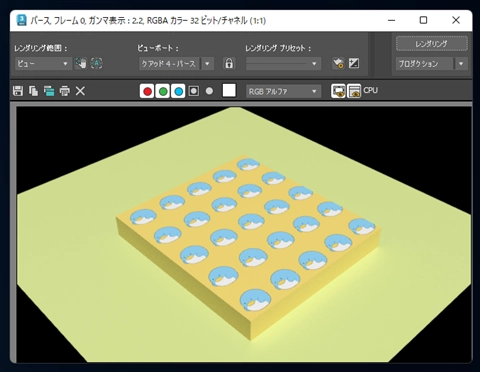The height and width of the screenshot is (372, 480).
Task: Open the ビューポート クアッド 4 - パース dropdown
Action: (169, 63)
